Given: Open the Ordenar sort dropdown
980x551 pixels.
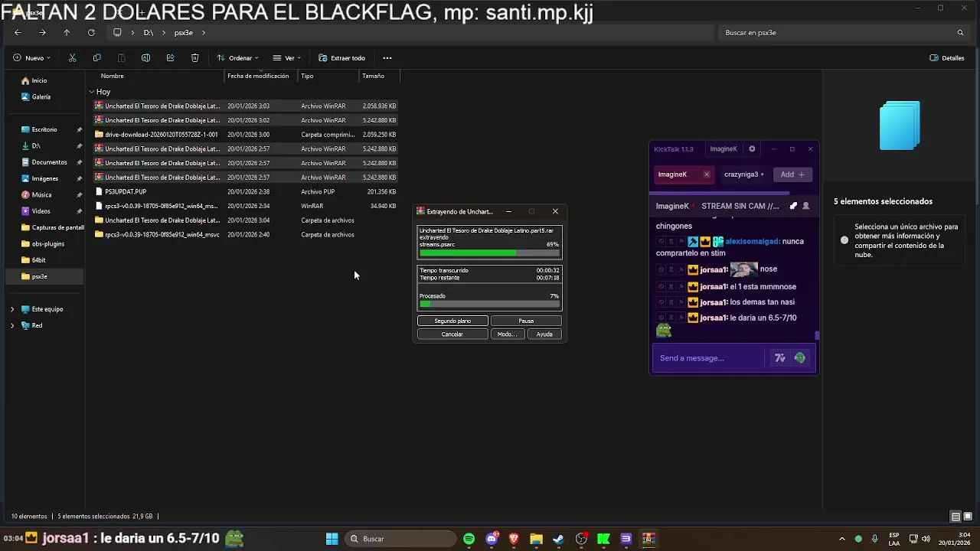Looking at the screenshot, I should [237, 58].
